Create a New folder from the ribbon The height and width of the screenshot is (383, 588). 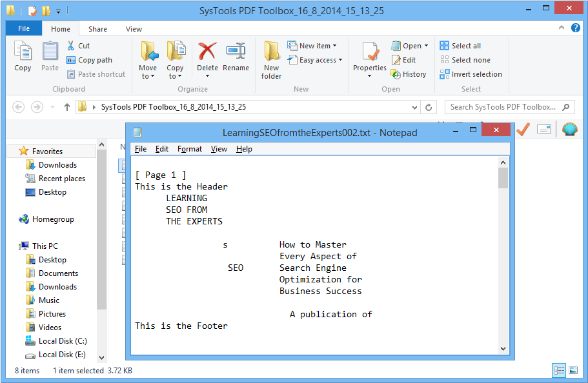coord(271,59)
